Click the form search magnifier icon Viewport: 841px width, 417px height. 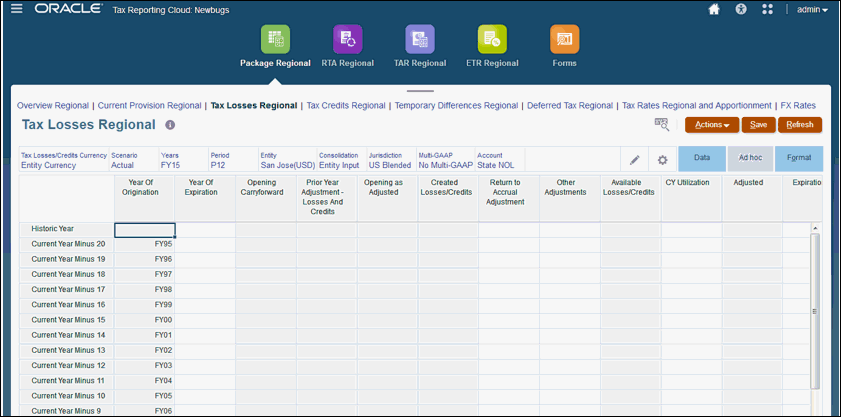(x=662, y=125)
